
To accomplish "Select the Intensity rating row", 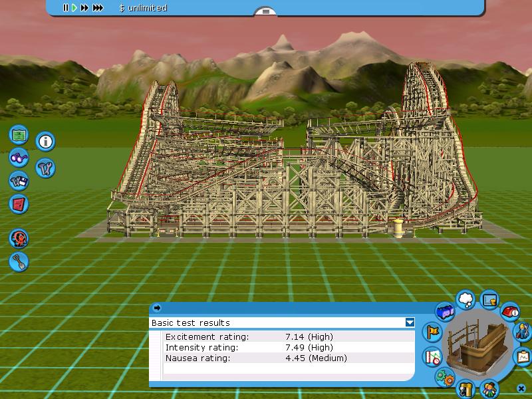I will tap(289, 347).
